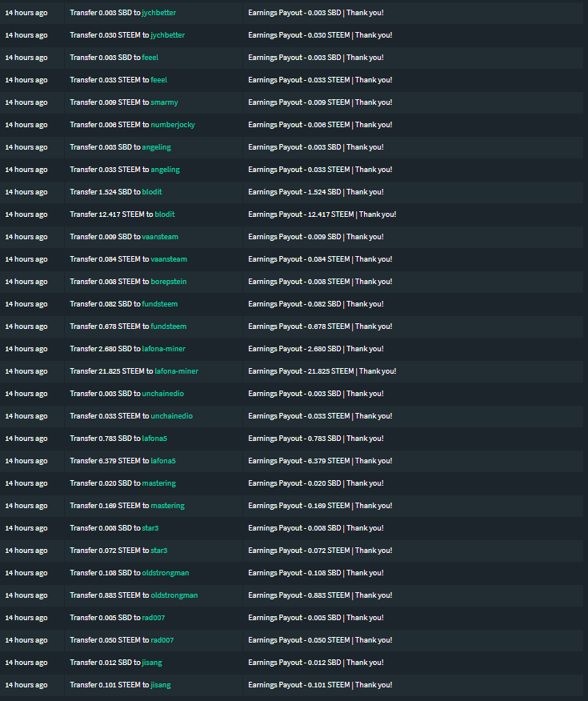Open jychbetter link in 0.003 SBD transfer

pos(158,13)
